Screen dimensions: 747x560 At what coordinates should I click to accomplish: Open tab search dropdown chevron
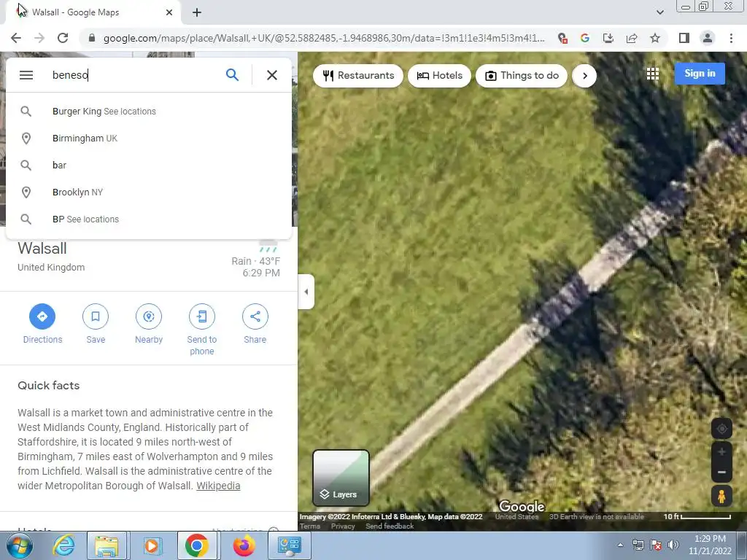[x=659, y=12]
